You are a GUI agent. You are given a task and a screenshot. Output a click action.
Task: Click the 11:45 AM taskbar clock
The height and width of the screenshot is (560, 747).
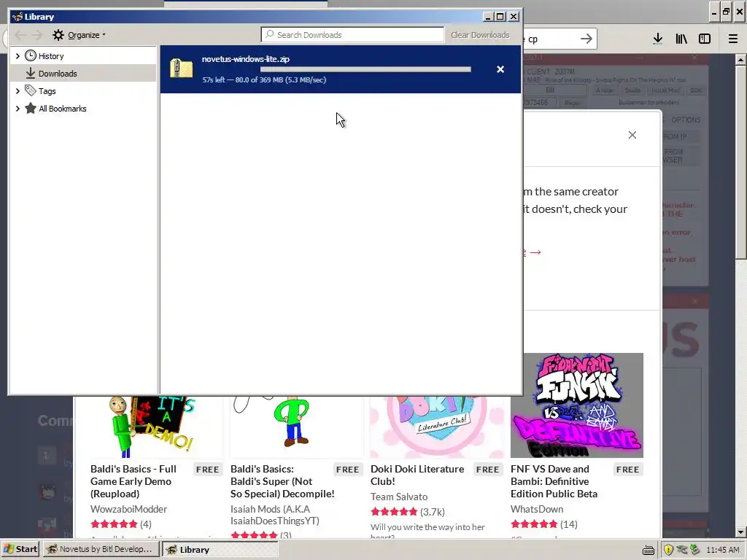click(x=723, y=550)
